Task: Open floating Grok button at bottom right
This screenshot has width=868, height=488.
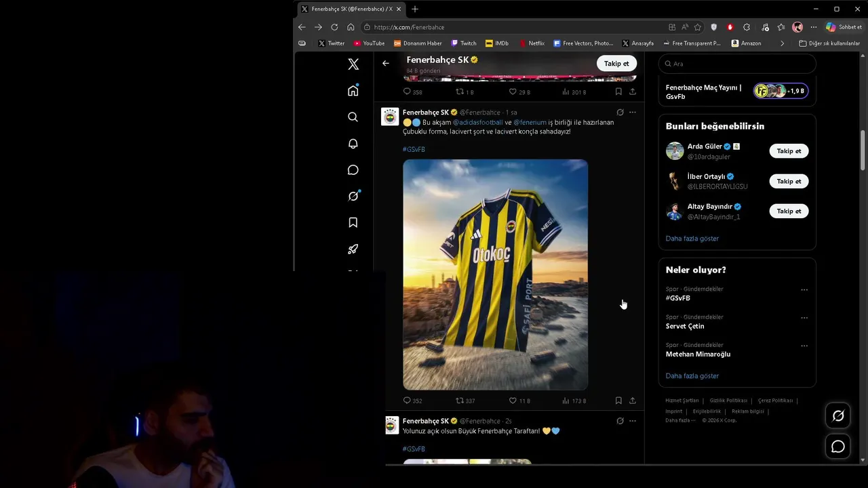Action: pos(838,416)
